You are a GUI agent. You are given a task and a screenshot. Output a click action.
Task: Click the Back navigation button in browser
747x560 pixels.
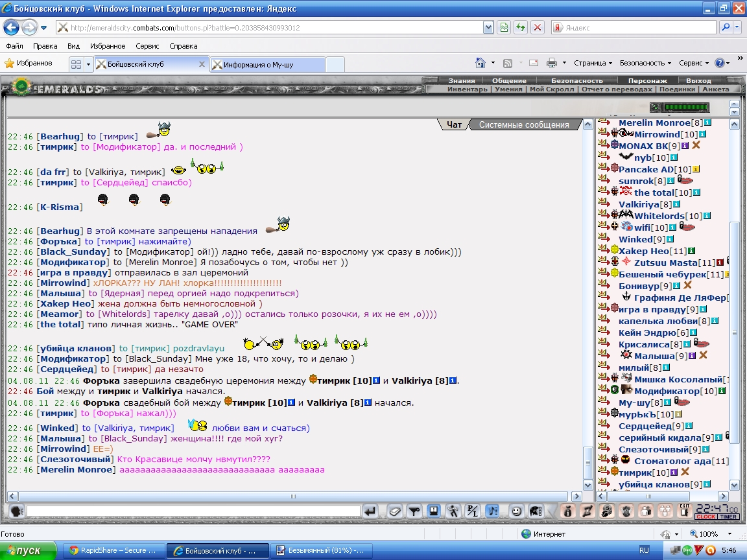click(x=12, y=28)
